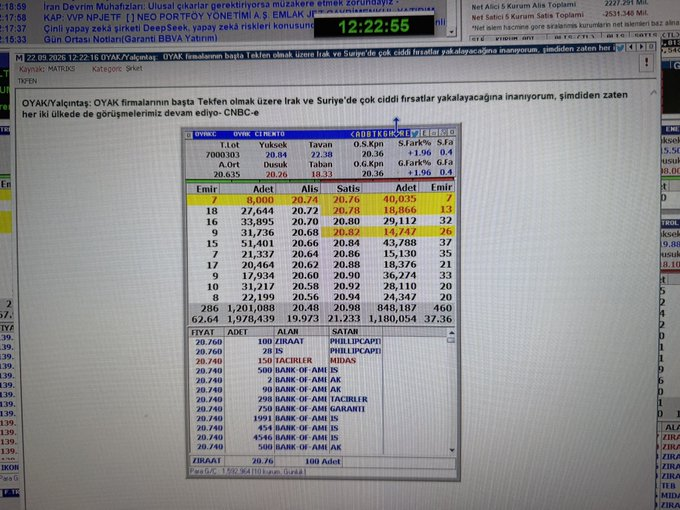Select best bid price 20.74
This screenshot has height=510, width=680.
(304, 200)
